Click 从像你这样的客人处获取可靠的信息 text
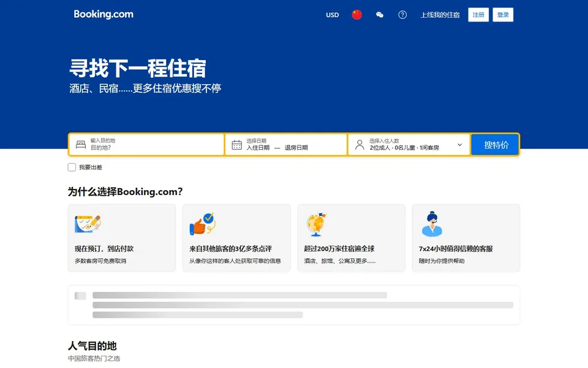This screenshot has height=368, width=588. click(235, 261)
